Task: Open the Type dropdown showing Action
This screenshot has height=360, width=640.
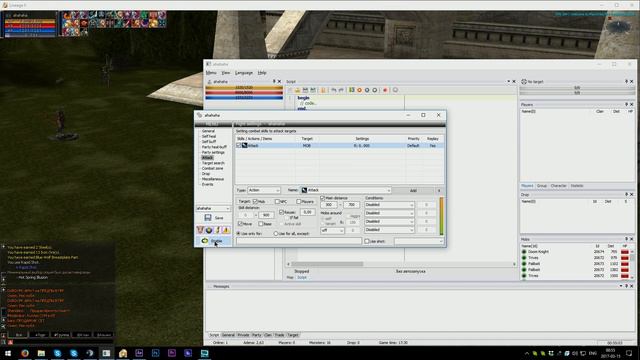Action: pos(264,190)
